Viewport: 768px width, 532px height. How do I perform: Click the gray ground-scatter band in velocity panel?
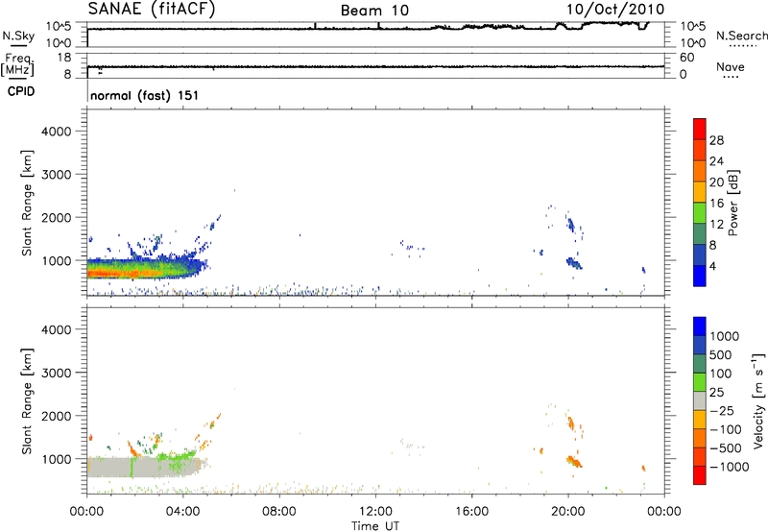click(x=142, y=467)
